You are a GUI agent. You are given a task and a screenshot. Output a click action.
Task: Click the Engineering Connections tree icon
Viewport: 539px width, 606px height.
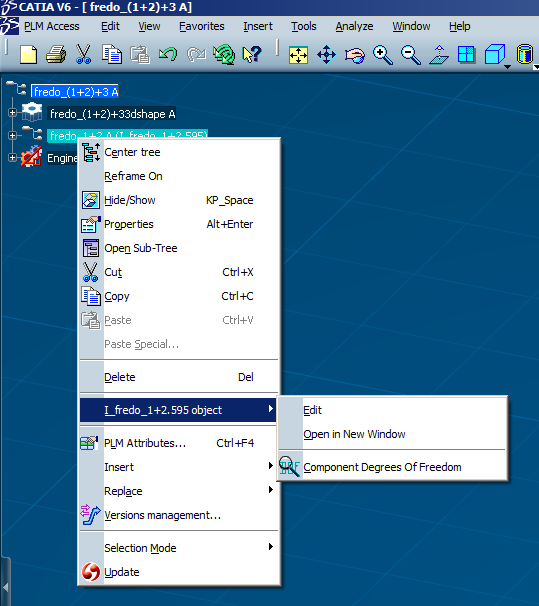pyautogui.click(x=31, y=157)
